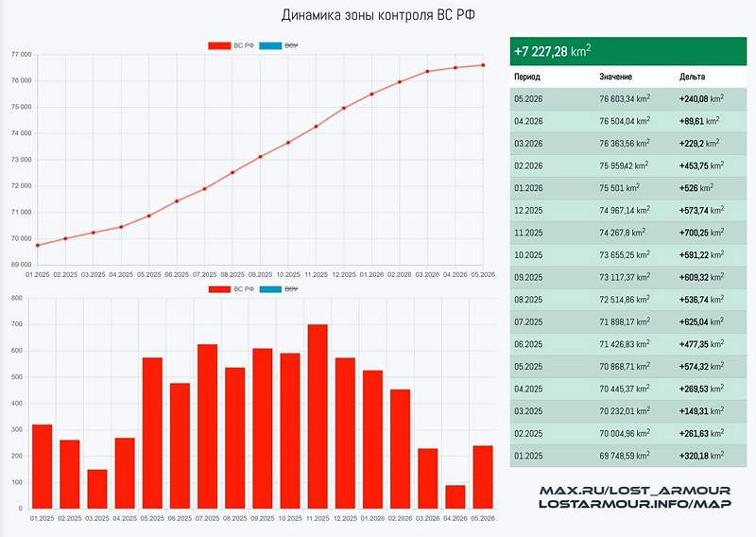Click the delta +320,18 km²

coord(701,456)
